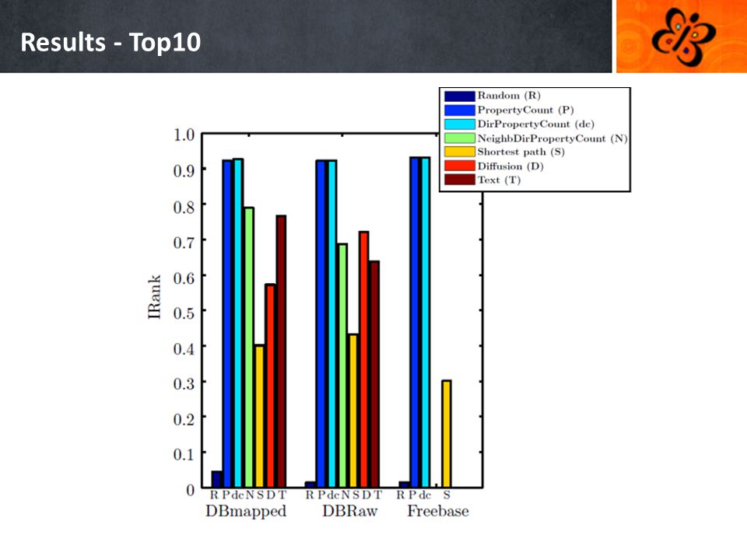Screen dimensions: 747x560
Task: Click the DBmapped DirPropertyCount cyan bar
Action: 238,324
